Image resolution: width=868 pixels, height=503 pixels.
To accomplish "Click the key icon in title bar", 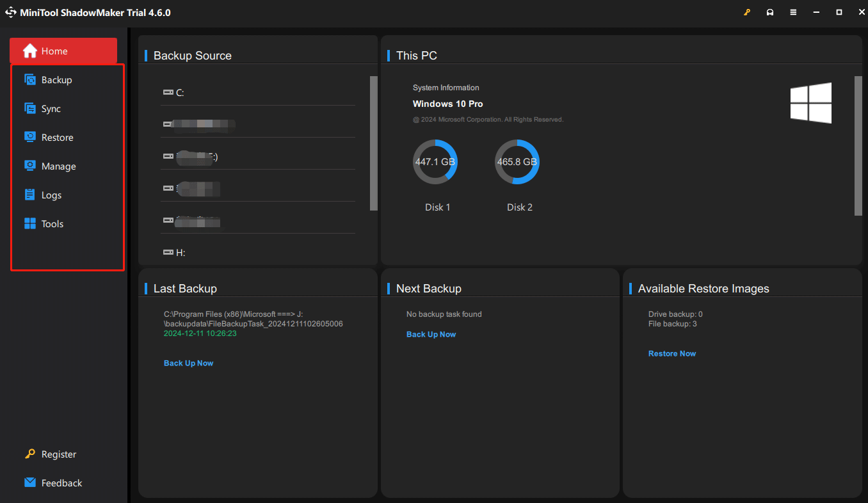I will coord(746,13).
